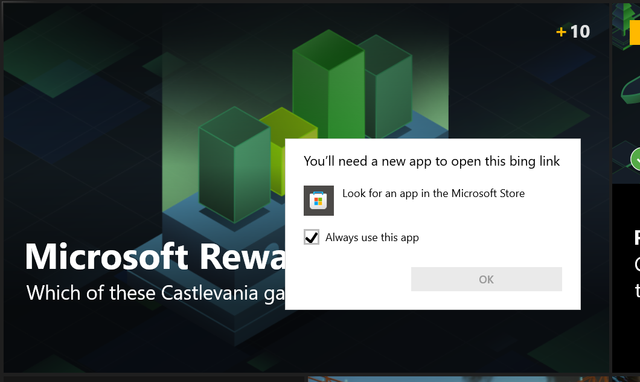Image resolution: width=640 pixels, height=382 pixels.
Task: Click the Microsoft Store app icon
Action: [318, 201]
